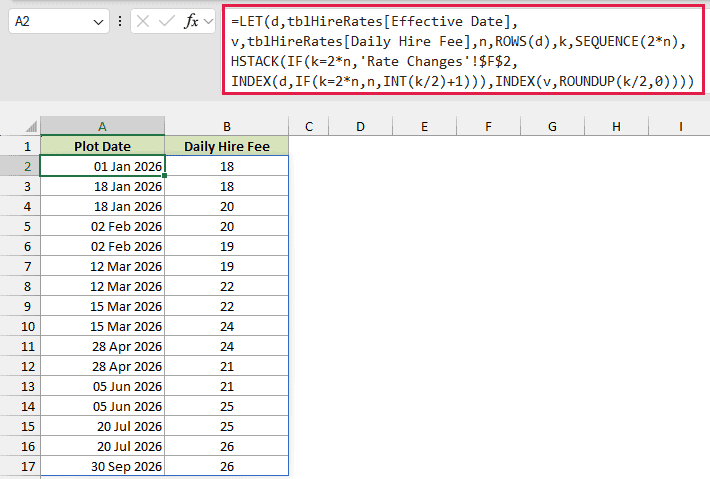Click the Select All corner triangle
The height and width of the screenshot is (479, 710).
(x=31, y=127)
